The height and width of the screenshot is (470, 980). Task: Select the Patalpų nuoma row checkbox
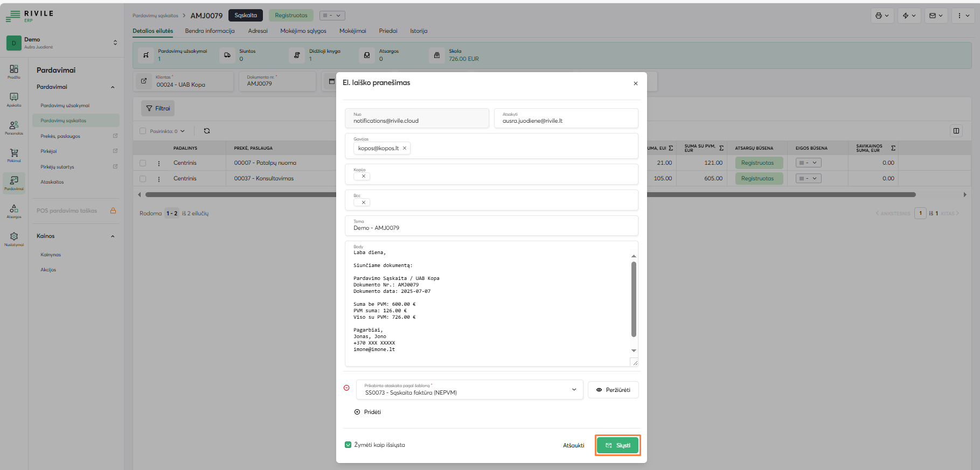pyautogui.click(x=143, y=163)
